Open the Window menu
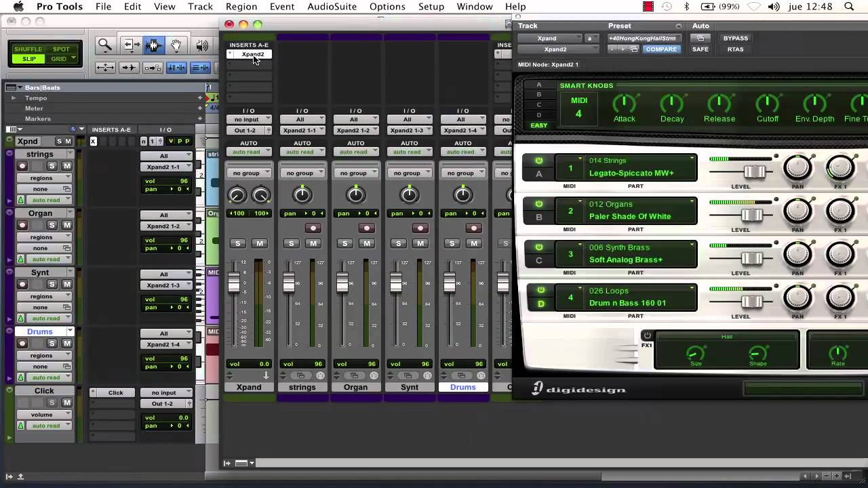The height and width of the screenshot is (488, 868). click(475, 7)
